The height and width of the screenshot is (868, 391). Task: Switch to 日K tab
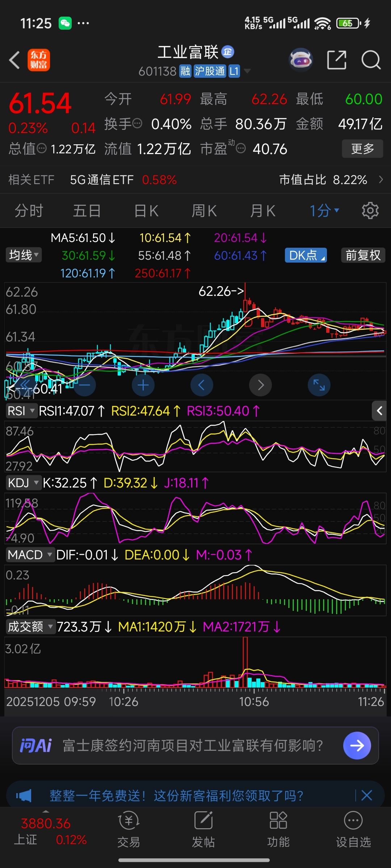146,210
